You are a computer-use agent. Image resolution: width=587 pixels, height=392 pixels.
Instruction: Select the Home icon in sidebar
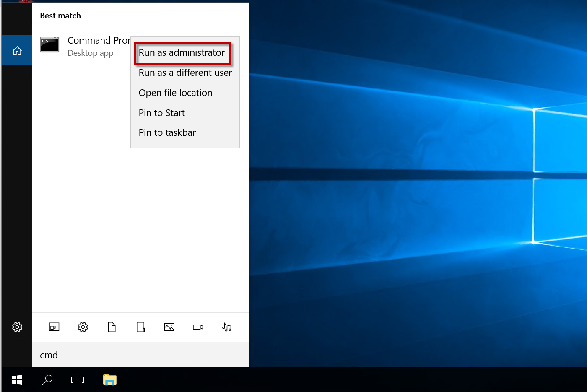(17, 51)
